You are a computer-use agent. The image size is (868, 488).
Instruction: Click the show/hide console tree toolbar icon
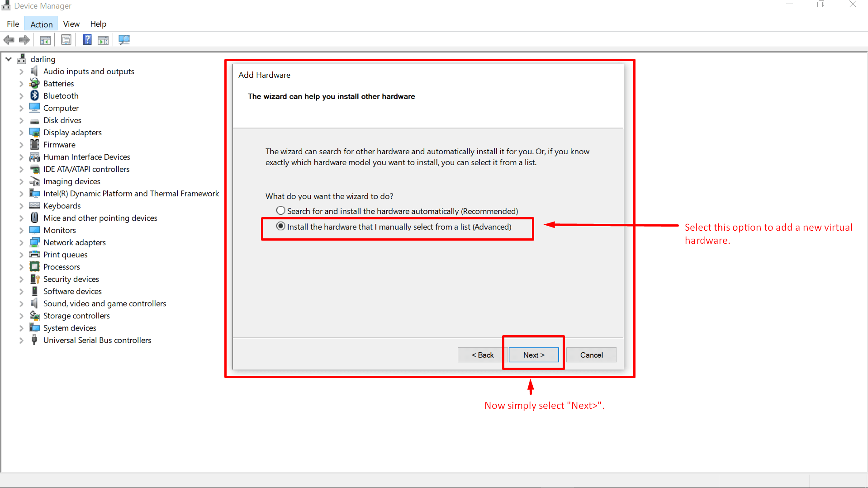click(x=45, y=40)
